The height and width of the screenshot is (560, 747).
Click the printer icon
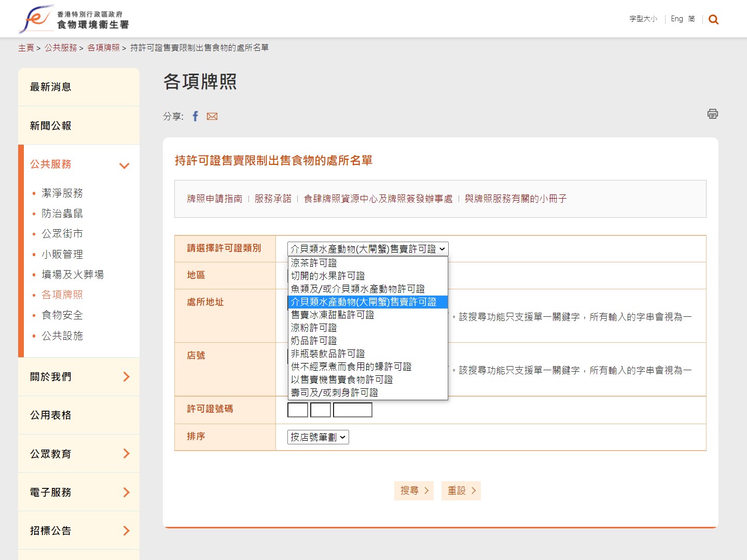click(712, 114)
